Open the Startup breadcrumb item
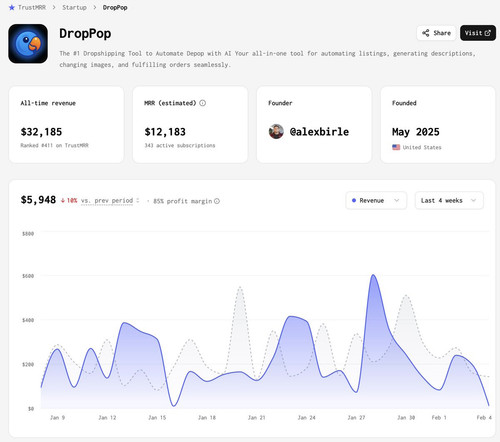 coord(74,7)
